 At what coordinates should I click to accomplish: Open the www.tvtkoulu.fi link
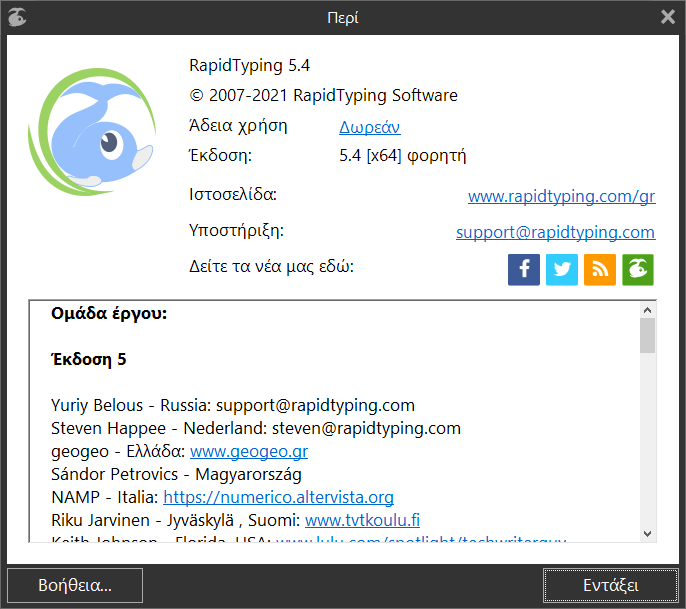tap(362, 520)
